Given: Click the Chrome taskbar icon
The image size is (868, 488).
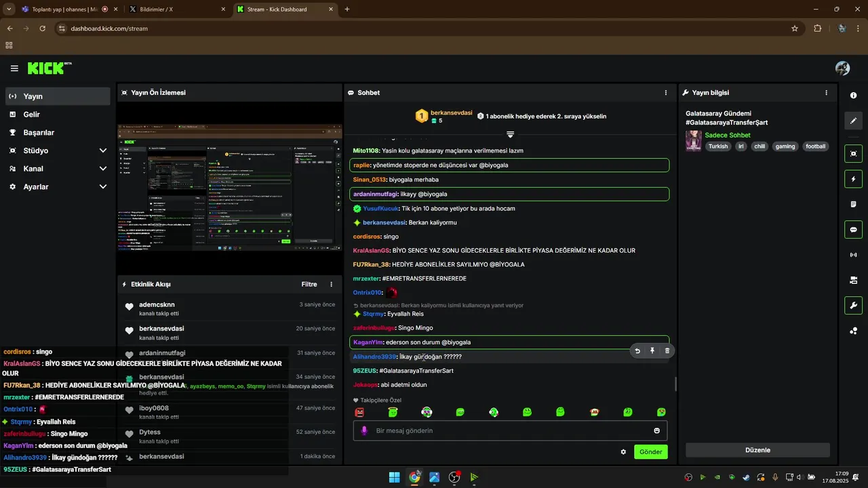Looking at the screenshot, I should point(414,477).
